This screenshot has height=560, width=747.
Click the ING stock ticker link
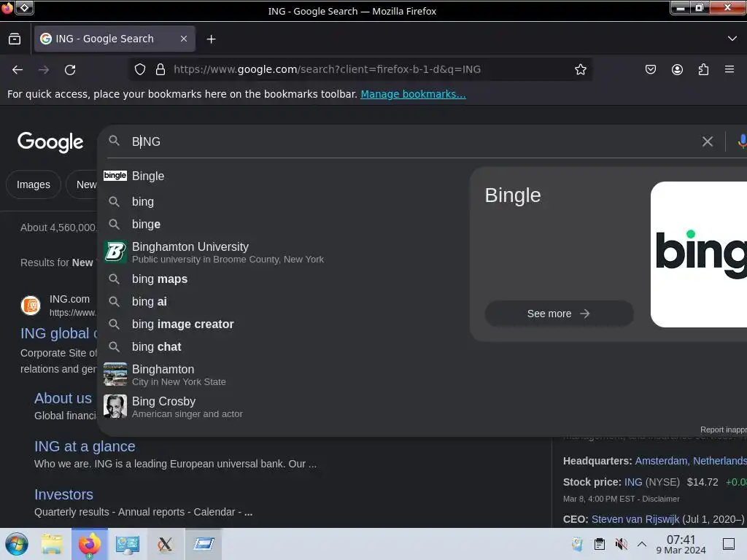click(x=632, y=482)
